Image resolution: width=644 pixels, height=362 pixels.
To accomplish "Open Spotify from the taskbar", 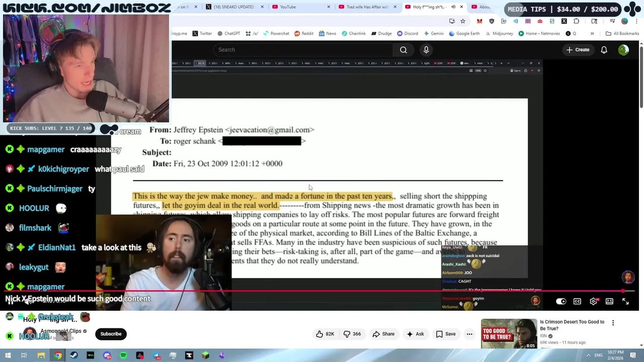I will pos(123,355).
